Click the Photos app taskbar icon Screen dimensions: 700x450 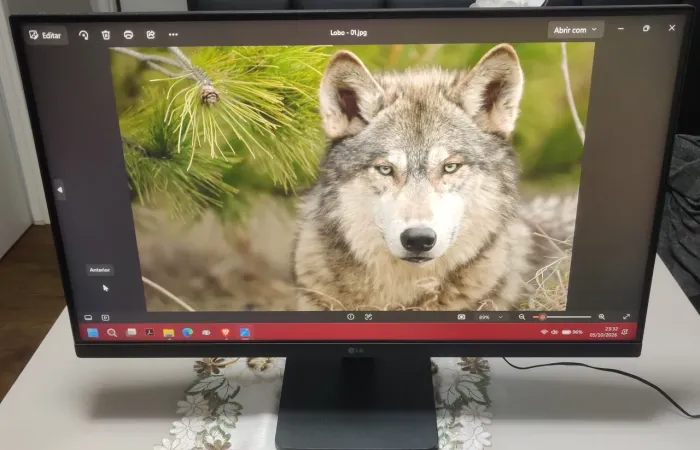[245, 333]
